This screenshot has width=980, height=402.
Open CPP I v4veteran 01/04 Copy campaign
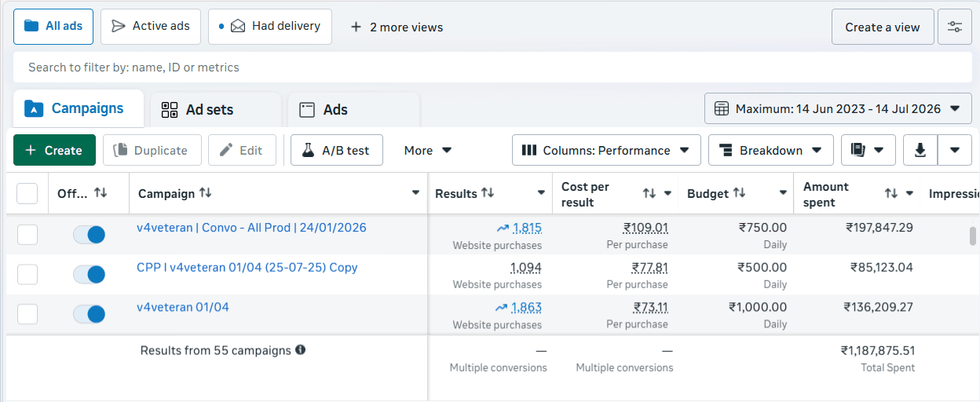247,268
